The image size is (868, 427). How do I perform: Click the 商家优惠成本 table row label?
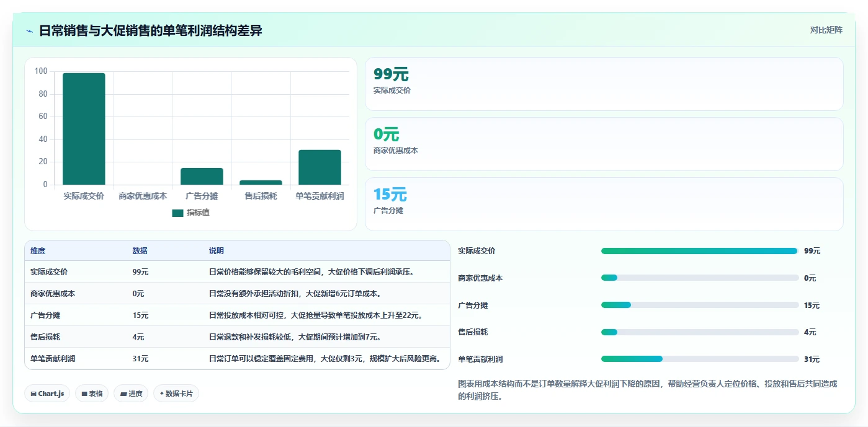click(x=53, y=293)
